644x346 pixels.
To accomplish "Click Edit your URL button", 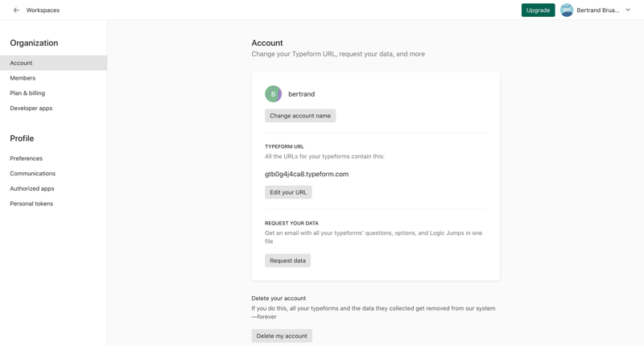I will (x=288, y=192).
